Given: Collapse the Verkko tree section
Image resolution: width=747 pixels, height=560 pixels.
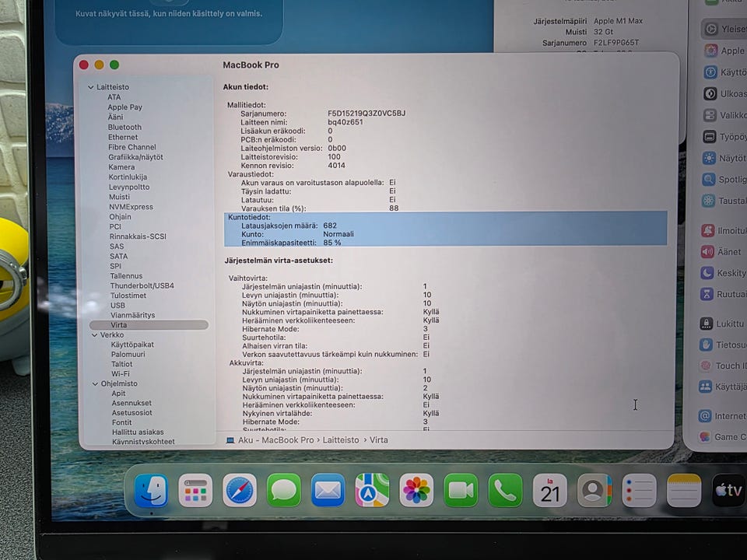Looking at the screenshot, I should [x=94, y=335].
